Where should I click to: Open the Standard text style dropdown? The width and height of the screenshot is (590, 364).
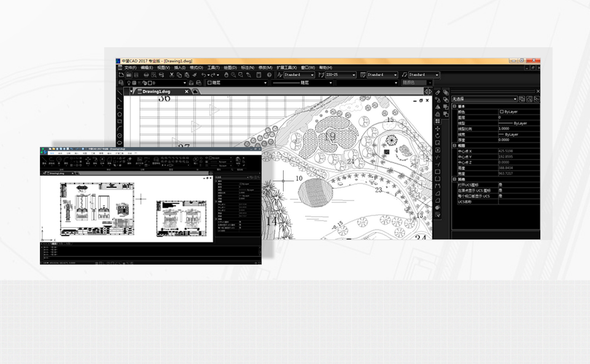[312, 75]
